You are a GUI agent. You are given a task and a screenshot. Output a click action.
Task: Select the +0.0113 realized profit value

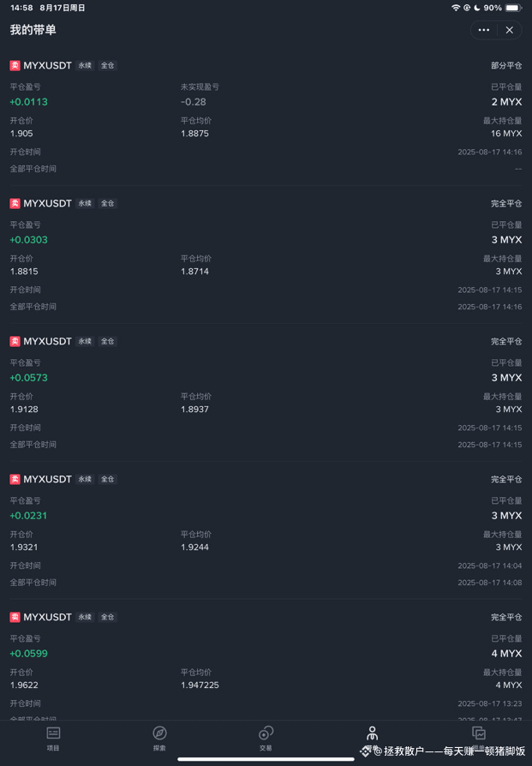pos(29,102)
